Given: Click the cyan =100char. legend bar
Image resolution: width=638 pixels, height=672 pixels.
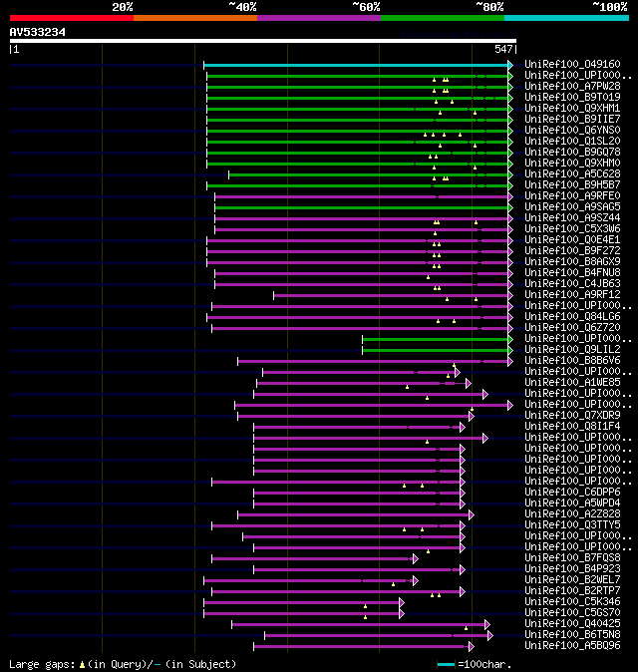Looking at the screenshot, I should [446, 665].
